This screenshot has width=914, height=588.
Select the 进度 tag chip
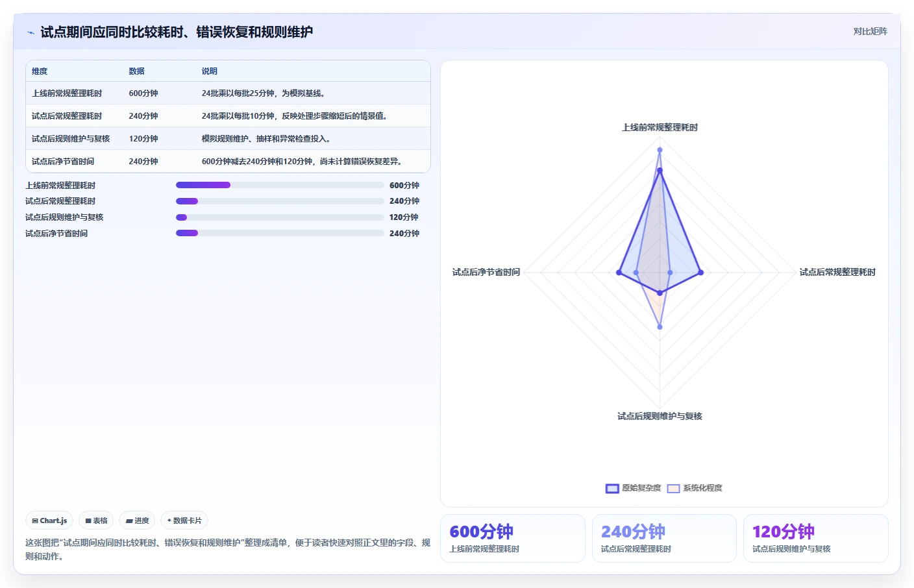coord(137,521)
